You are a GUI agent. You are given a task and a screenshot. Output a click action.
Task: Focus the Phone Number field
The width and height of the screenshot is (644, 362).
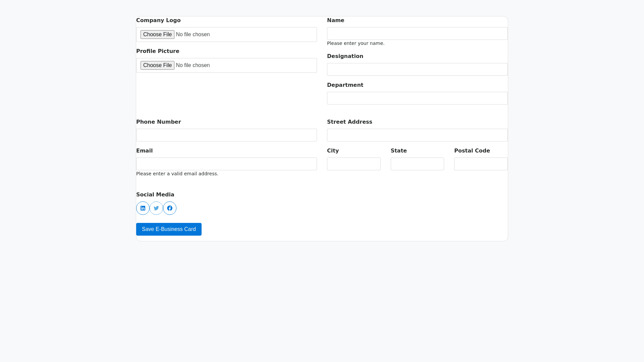pyautogui.click(x=226, y=135)
